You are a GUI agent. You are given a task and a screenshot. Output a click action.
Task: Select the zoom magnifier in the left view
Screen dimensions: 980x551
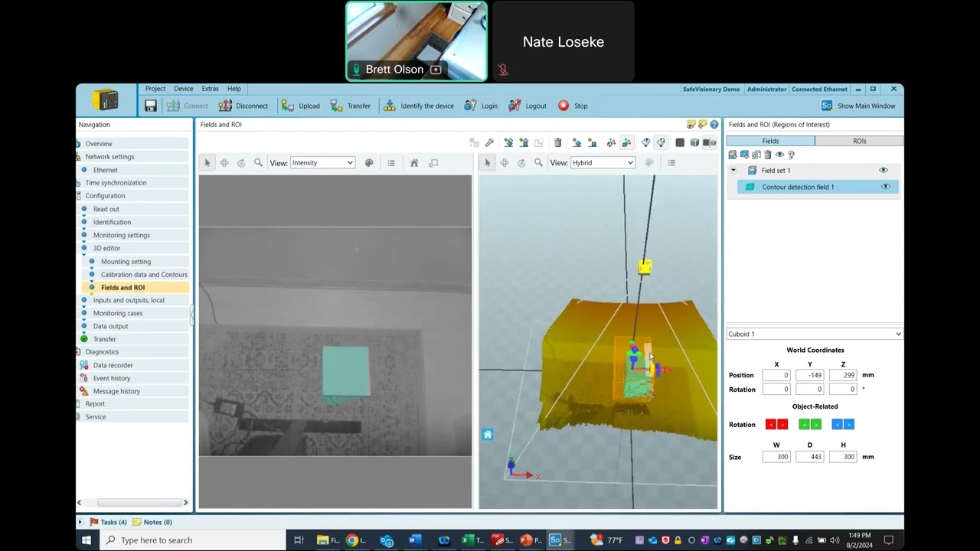pos(258,162)
